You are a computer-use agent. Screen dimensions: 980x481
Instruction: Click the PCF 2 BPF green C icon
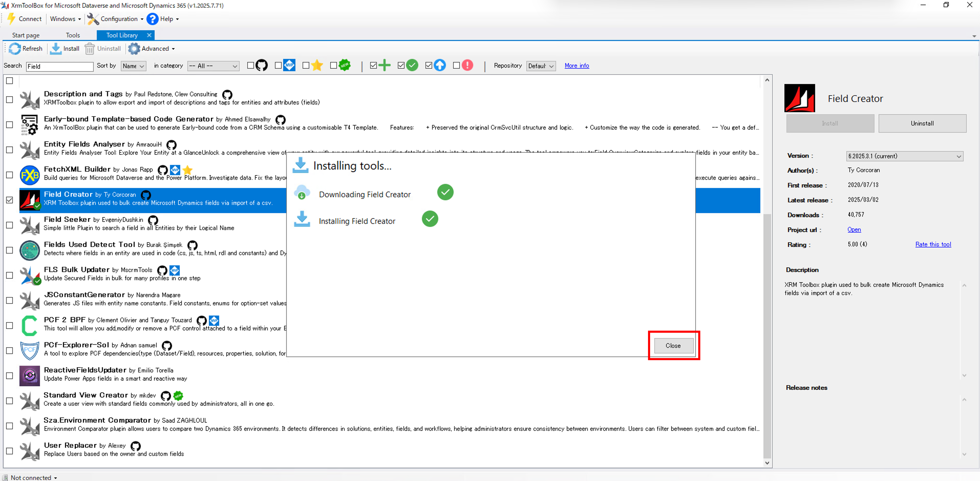pos(30,326)
